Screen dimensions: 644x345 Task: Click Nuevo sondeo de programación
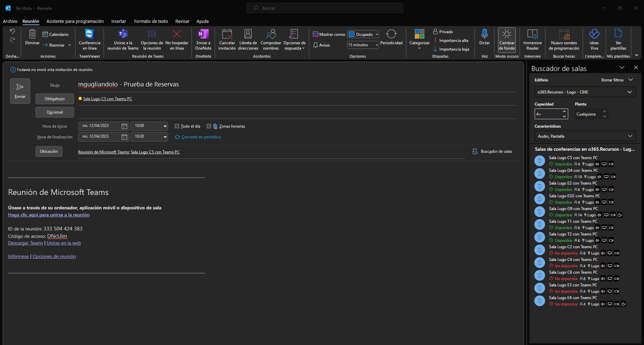(564, 40)
